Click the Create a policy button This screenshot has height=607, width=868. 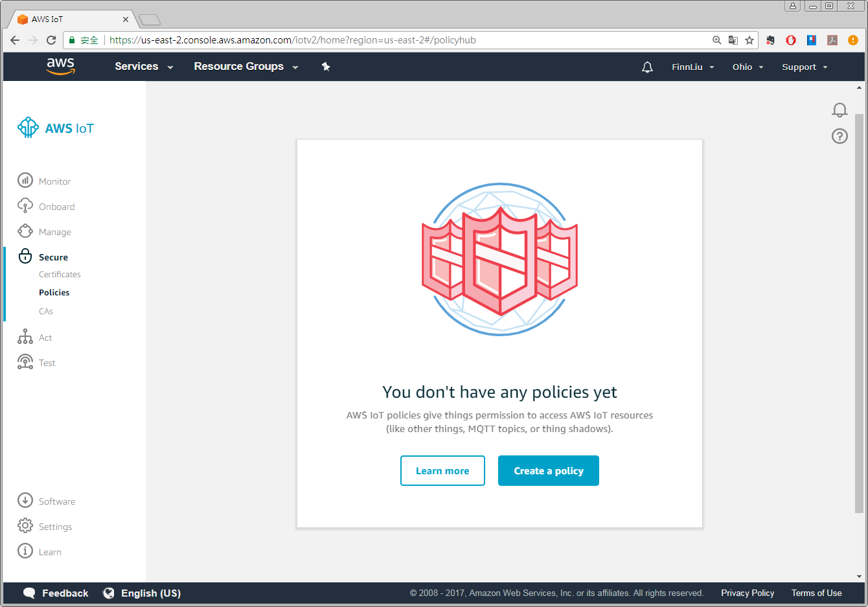tap(549, 471)
